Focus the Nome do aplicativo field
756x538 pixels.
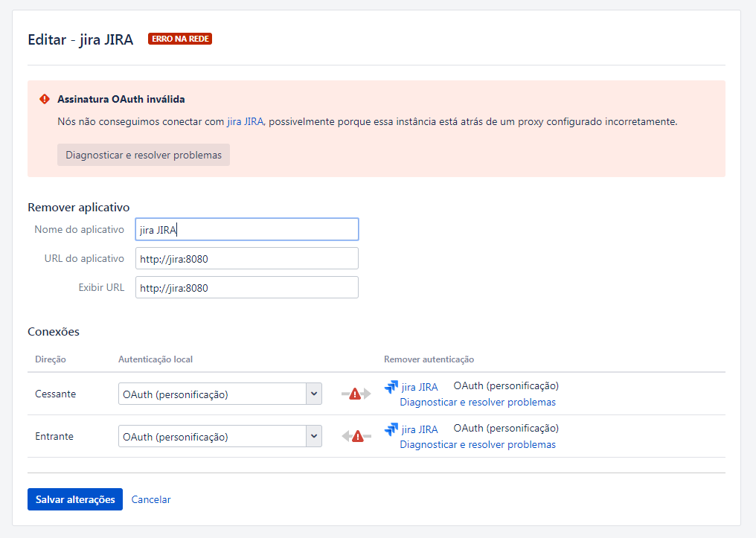247,229
